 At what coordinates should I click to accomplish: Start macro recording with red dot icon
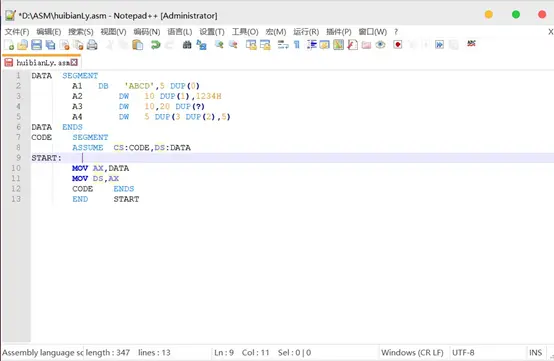398,45
